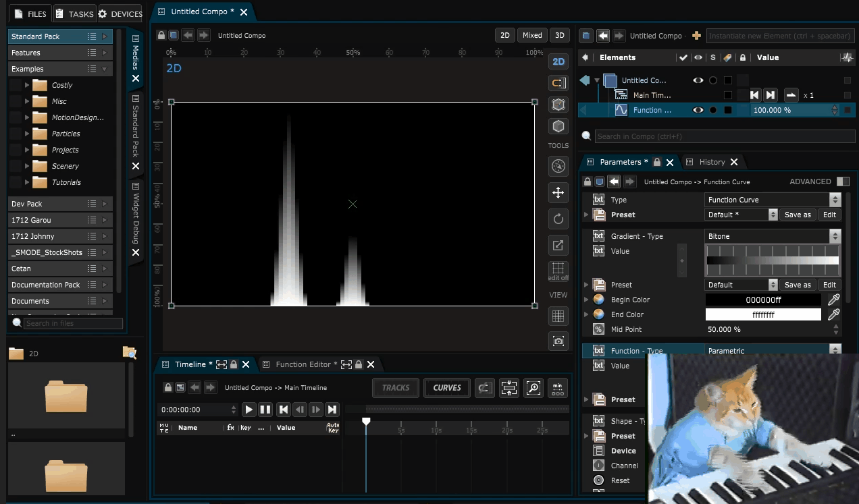The image size is (859, 504).
Task: Tick the checkbox beside the Costly folder
Action: tap(16, 85)
